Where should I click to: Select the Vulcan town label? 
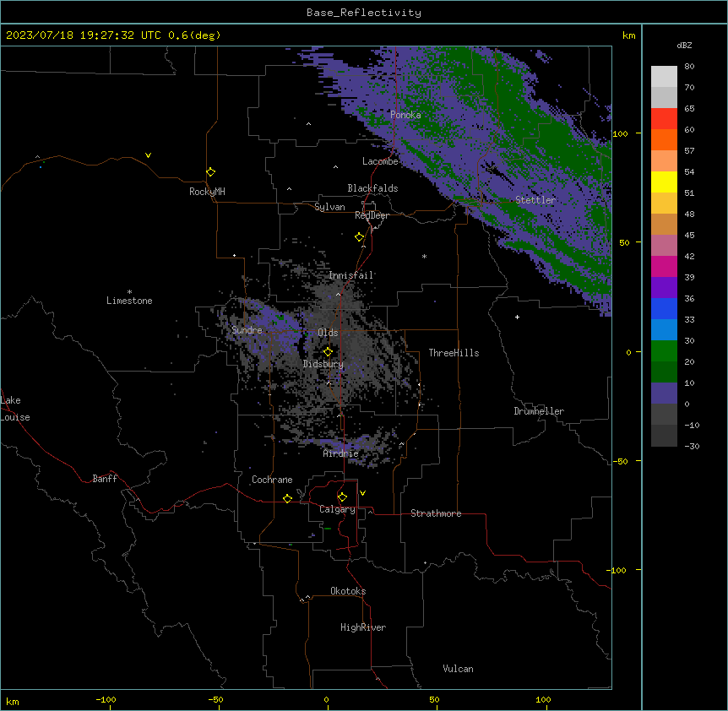tap(459, 669)
